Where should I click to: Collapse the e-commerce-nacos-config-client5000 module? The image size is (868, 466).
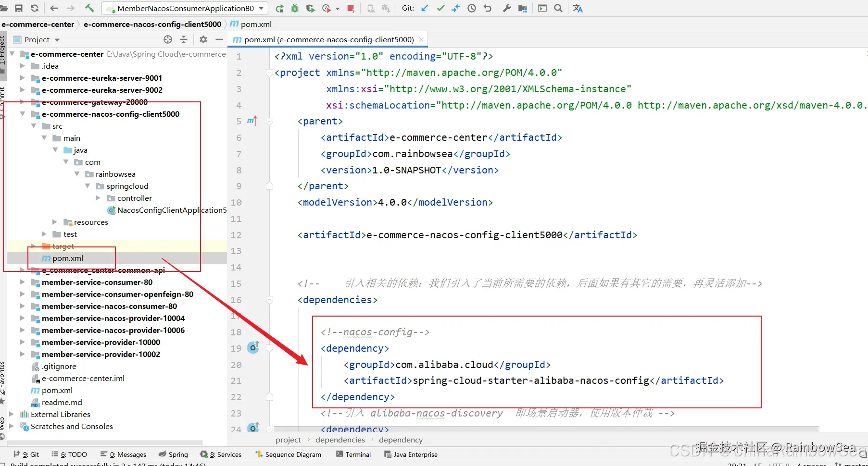(x=22, y=114)
